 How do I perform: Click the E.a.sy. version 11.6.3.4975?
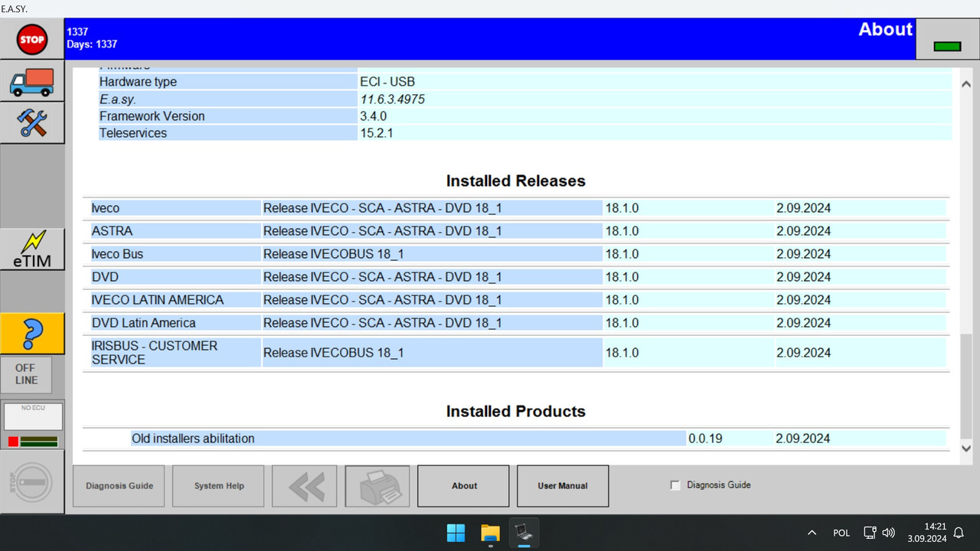tap(392, 99)
